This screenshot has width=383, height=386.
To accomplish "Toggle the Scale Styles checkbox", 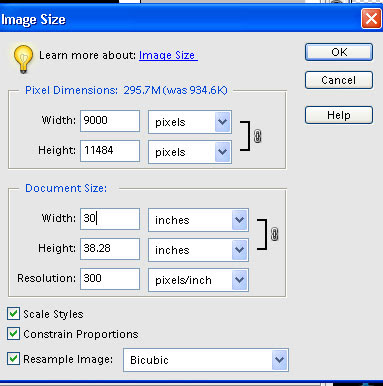I will (x=13, y=314).
